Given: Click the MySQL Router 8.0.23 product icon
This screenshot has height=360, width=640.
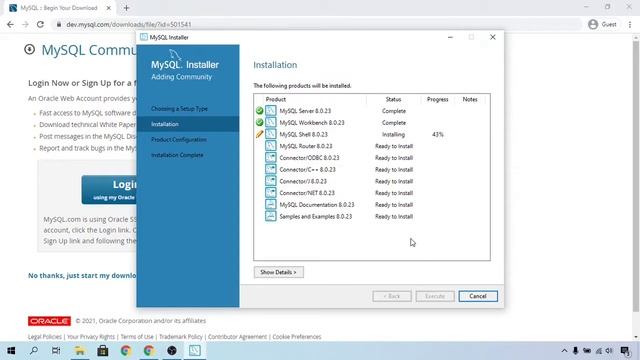Looking at the screenshot, I should tap(271, 146).
